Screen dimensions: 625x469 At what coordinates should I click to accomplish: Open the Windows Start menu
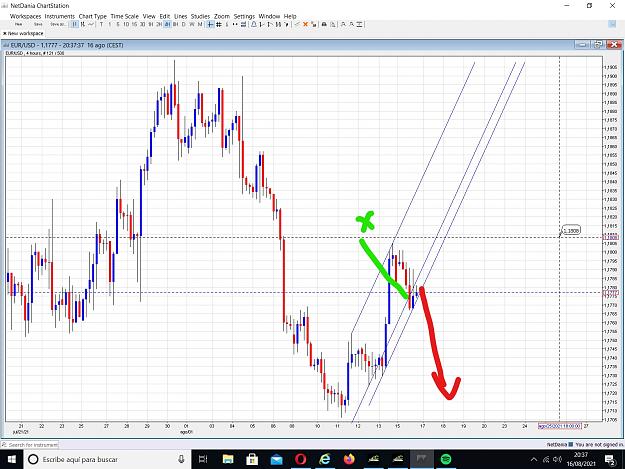coord(12,459)
